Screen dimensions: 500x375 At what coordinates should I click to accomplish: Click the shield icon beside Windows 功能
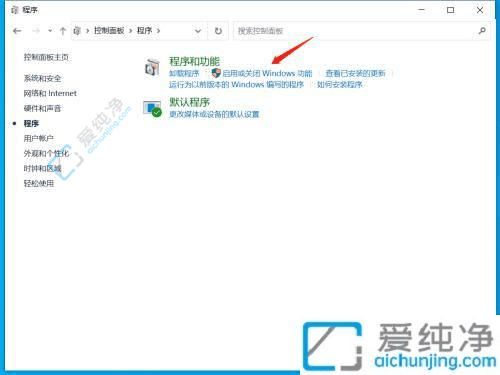point(216,73)
